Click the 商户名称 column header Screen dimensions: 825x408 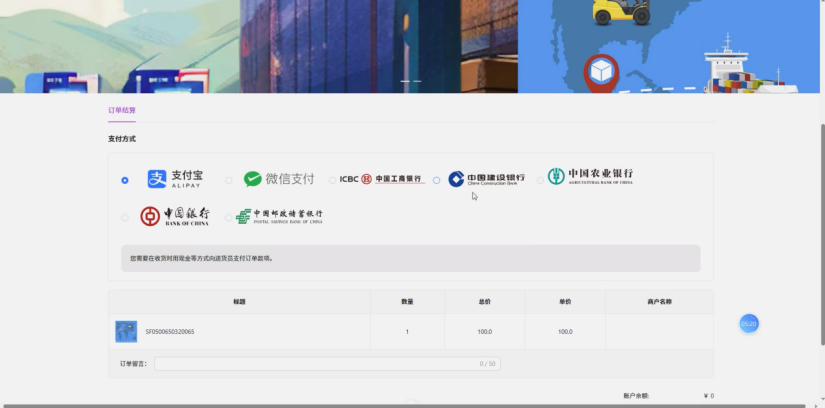[659, 302]
